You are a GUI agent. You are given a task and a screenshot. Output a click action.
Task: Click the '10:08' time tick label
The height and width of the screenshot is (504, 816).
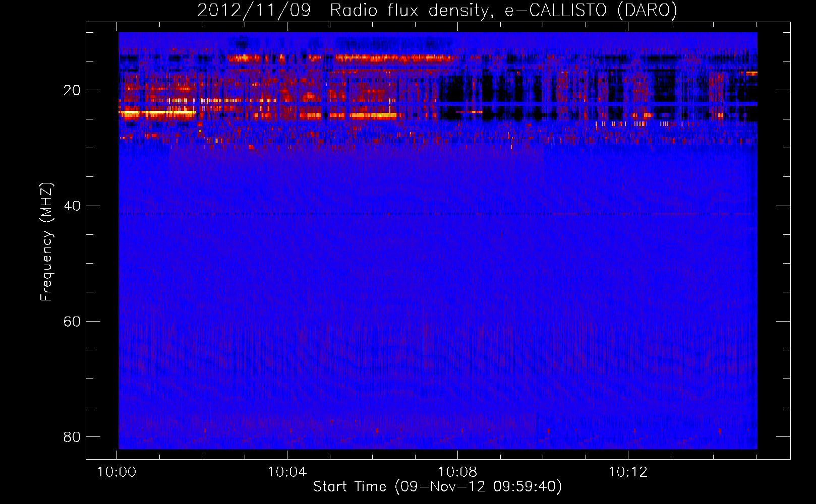457,472
